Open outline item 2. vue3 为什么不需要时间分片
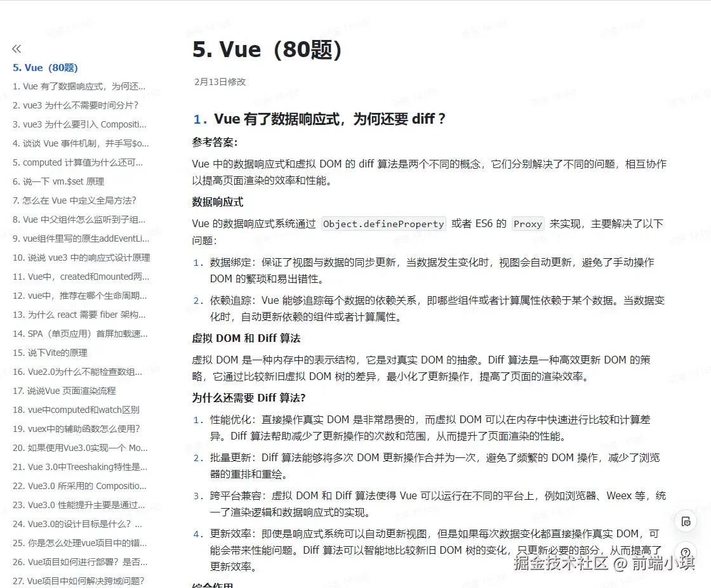This screenshot has width=711, height=588. [x=76, y=105]
